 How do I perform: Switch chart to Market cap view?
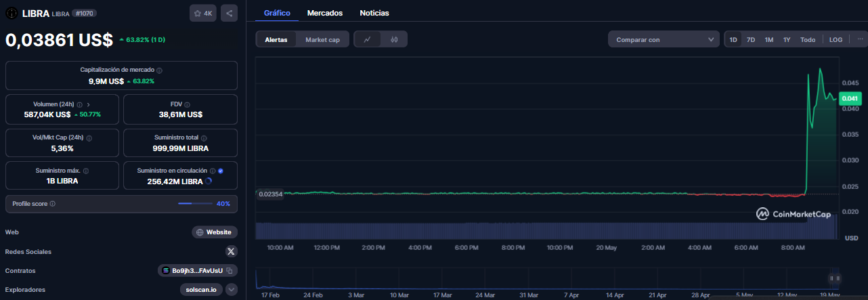322,40
